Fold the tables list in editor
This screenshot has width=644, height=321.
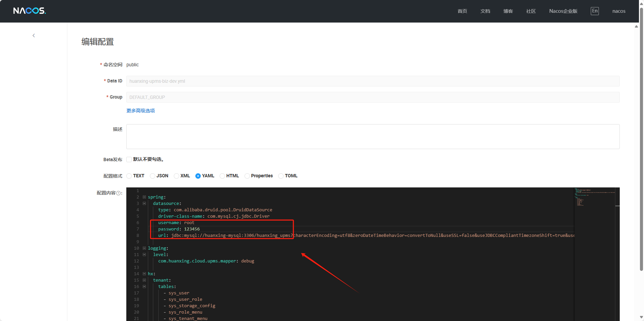click(144, 287)
